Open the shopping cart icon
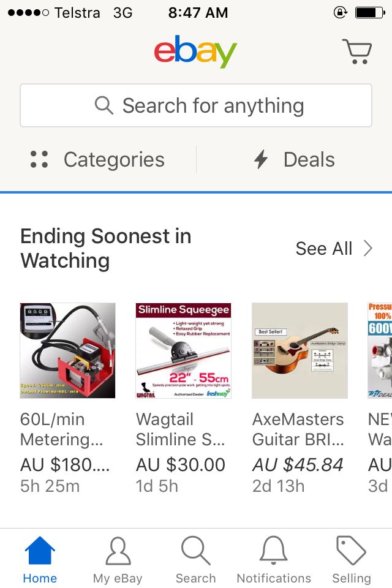Viewport: 392px width, 588px height. 356,51
